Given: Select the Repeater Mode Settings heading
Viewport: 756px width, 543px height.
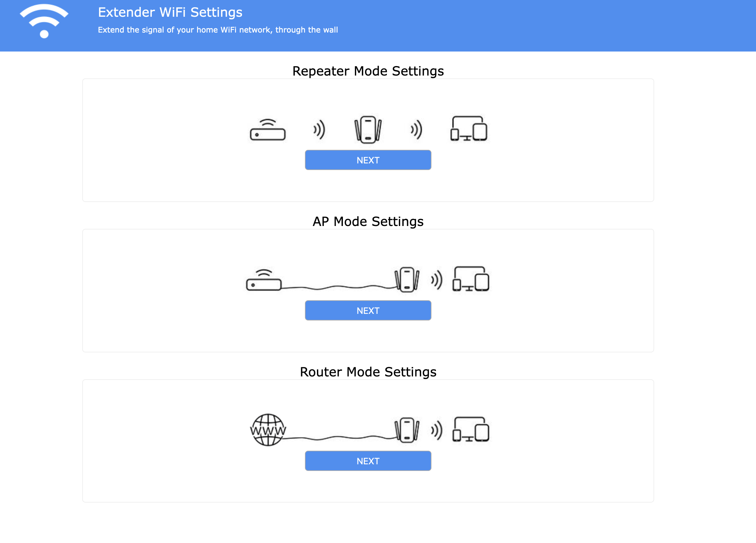Looking at the screenshot, I should tap(368, 71).
